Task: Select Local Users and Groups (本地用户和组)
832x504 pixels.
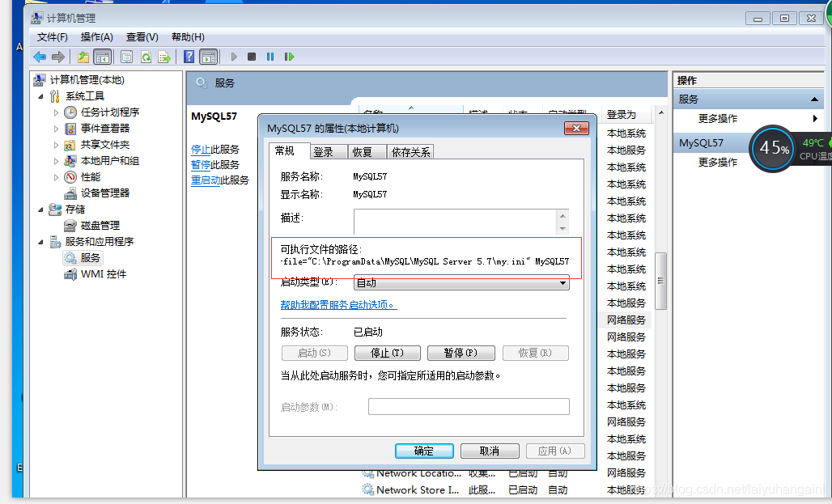Action: [110, 161]
